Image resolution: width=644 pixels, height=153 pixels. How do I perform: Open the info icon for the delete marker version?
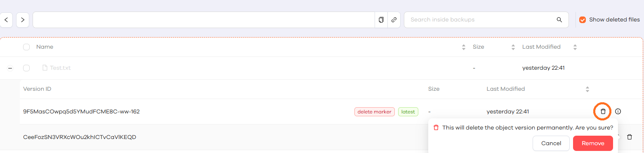618,111
